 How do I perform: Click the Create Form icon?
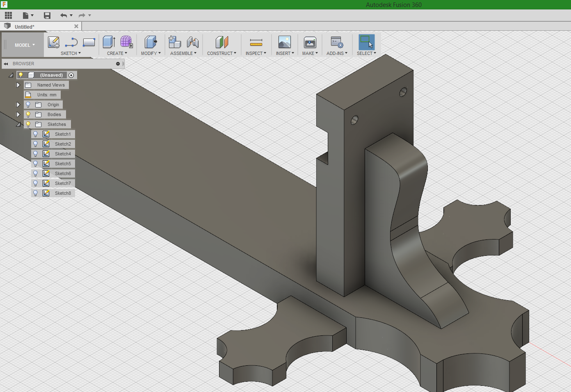(126, 42)
